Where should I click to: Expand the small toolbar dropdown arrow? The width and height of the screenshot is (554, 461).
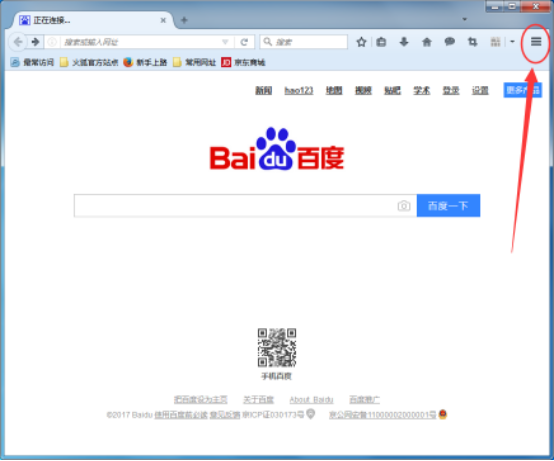click(512, 42)
